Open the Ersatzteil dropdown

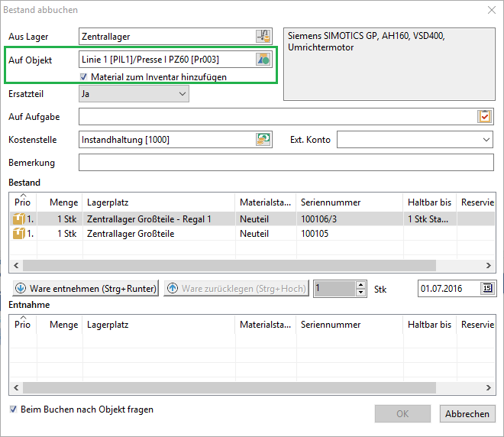(134, 94)
